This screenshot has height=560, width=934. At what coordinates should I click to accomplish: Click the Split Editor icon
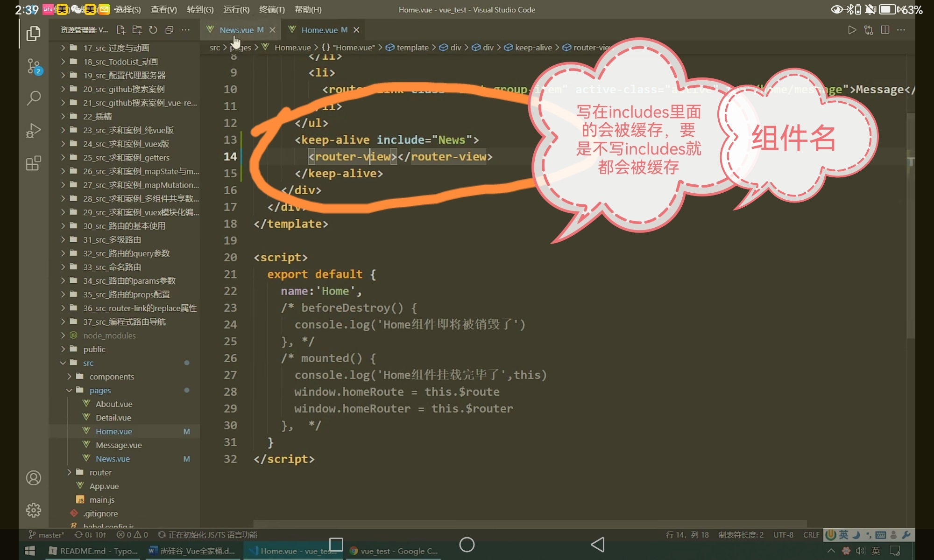(884, 30)
